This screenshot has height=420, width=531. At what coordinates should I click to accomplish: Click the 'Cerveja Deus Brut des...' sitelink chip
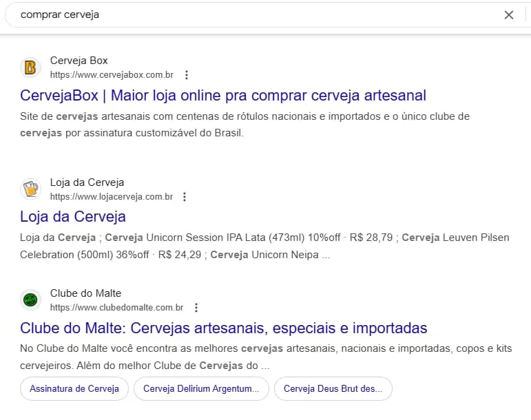[x=333, y=388]
